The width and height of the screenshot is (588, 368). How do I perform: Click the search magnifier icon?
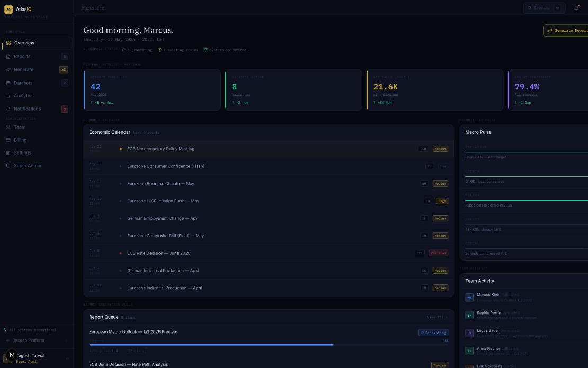530,8
